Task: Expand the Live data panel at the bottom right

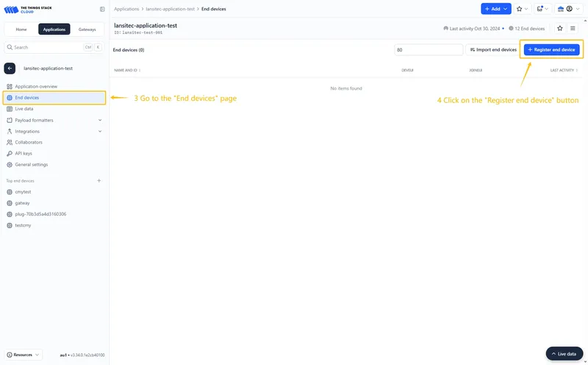Action: pos(564,354)
